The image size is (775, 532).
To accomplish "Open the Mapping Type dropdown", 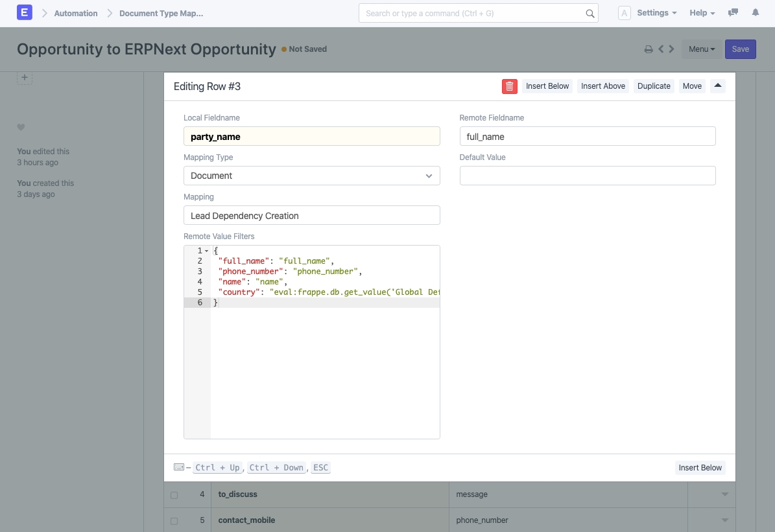I will [311, 176].
